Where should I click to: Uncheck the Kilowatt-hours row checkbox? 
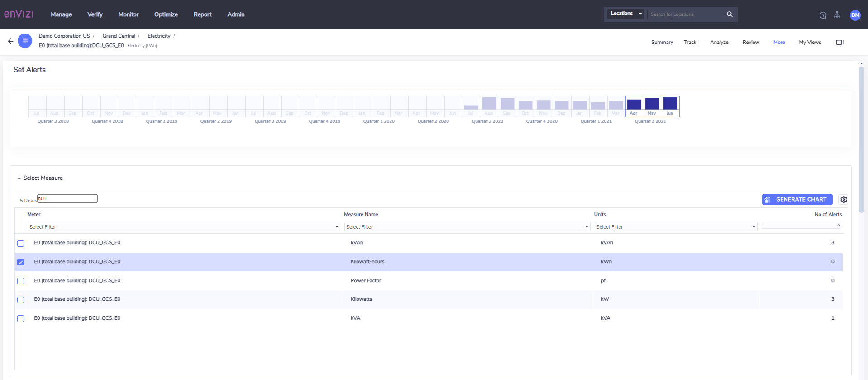(x=20, y=262)
